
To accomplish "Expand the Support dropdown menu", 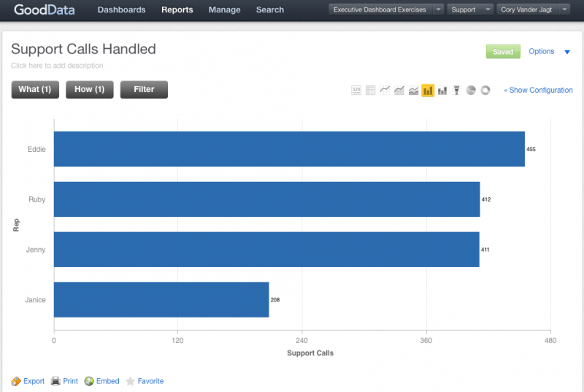I will (x=471, y=9).
